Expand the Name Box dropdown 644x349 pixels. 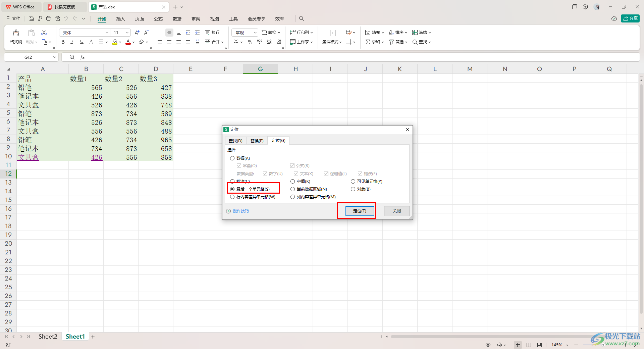54,57
